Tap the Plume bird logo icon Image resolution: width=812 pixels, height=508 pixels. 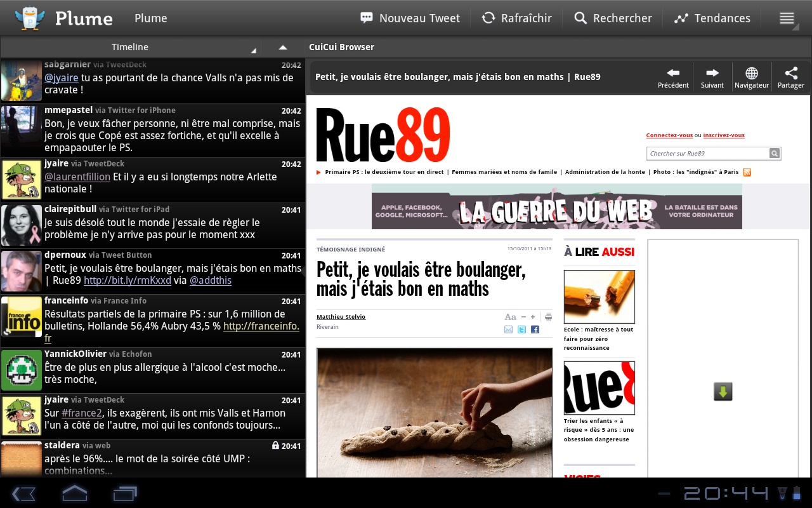29,18
